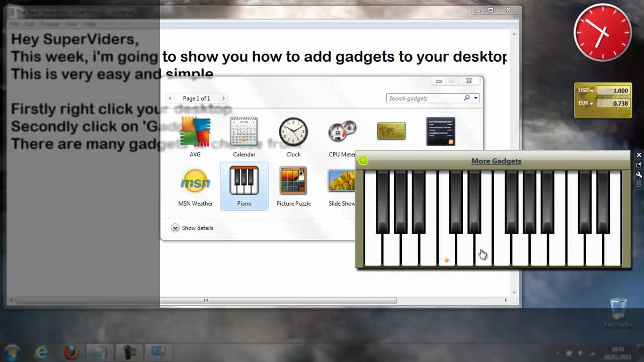This screenshot has width=644, height=362.
Task: Click the MSN Weather label text
Action: point(195,204)
